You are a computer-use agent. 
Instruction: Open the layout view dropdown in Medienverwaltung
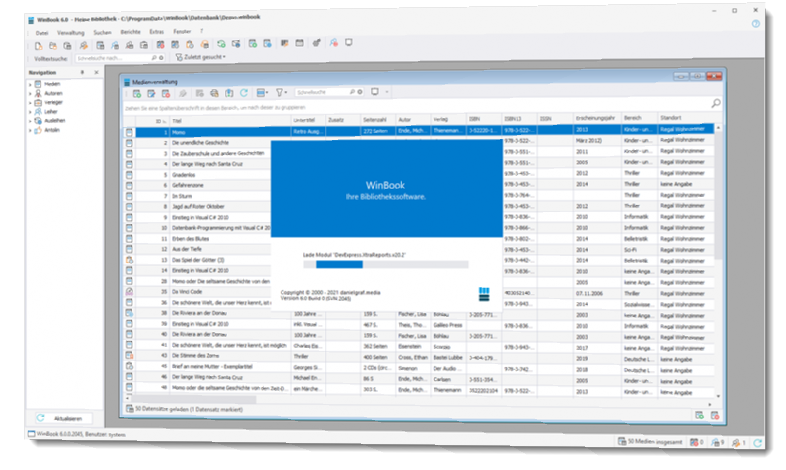point(262,93)
